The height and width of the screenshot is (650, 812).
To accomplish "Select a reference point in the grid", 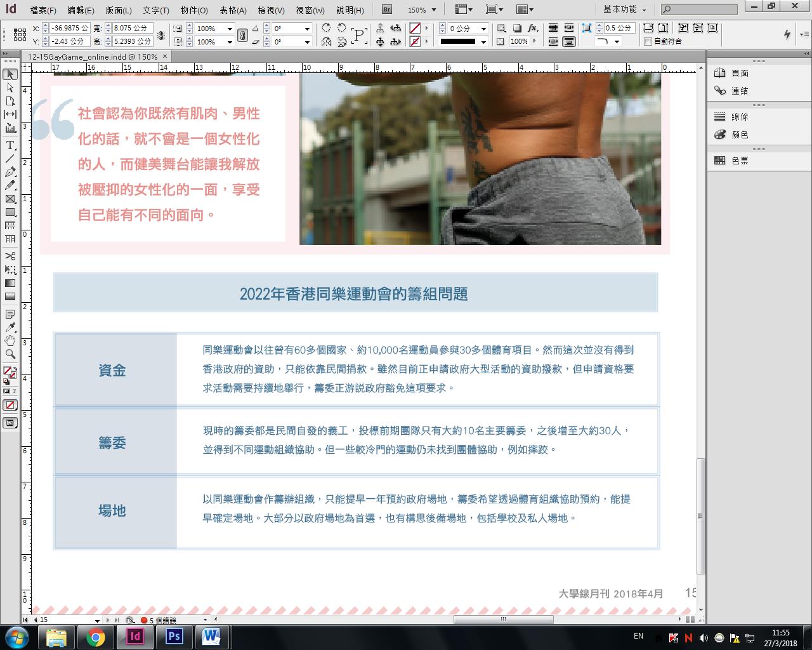I will point(20,35).
